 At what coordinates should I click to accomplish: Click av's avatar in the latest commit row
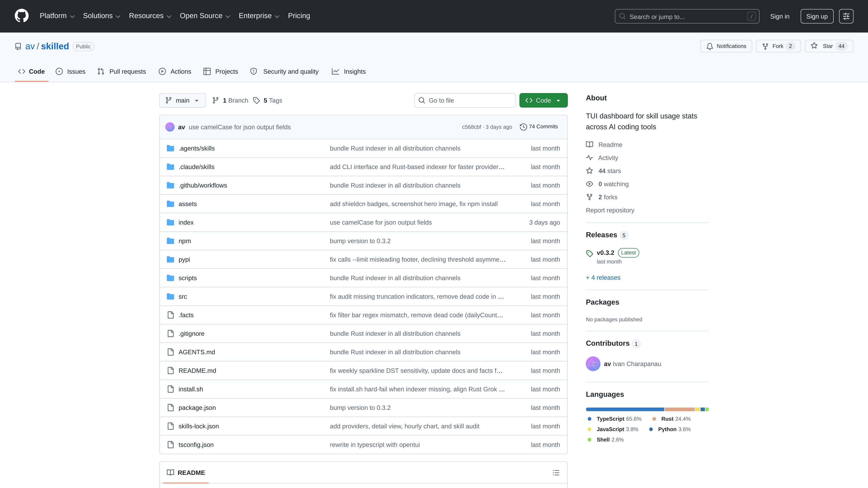click(170, 127)
